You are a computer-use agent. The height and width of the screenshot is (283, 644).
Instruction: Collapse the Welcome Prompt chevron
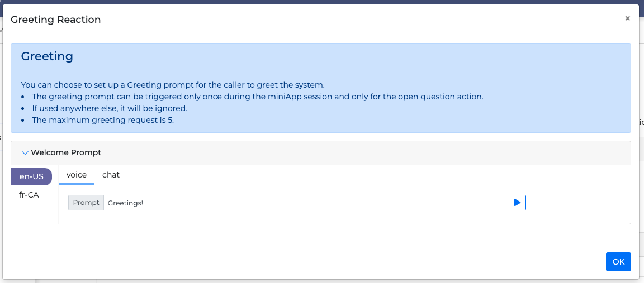pos(25,152)
